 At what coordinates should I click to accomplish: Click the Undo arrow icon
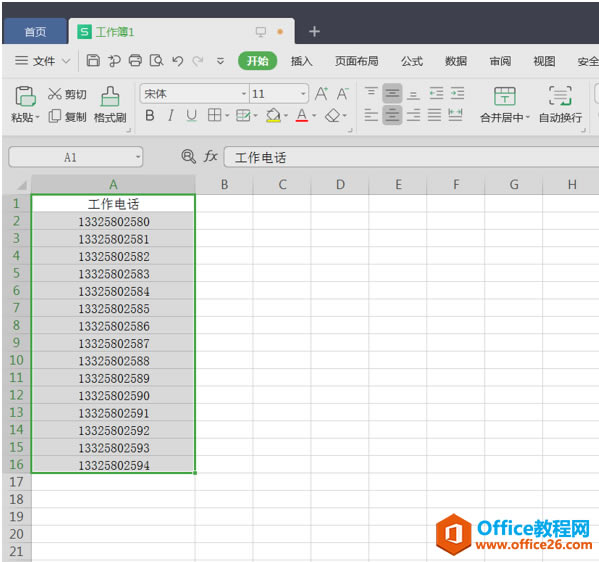pos(177,60)
